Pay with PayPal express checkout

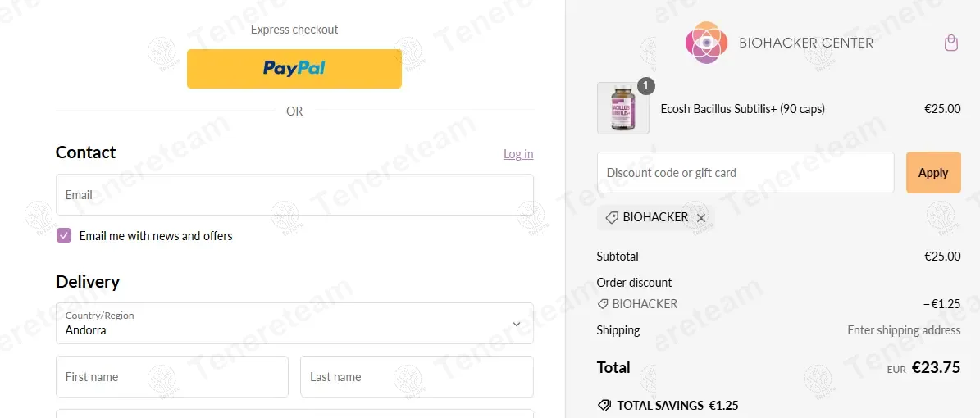tap(294, 69)
